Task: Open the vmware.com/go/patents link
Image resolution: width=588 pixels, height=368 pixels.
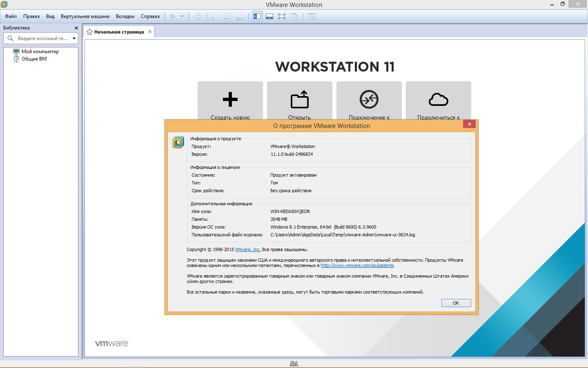Action: [x=357, y=265]
